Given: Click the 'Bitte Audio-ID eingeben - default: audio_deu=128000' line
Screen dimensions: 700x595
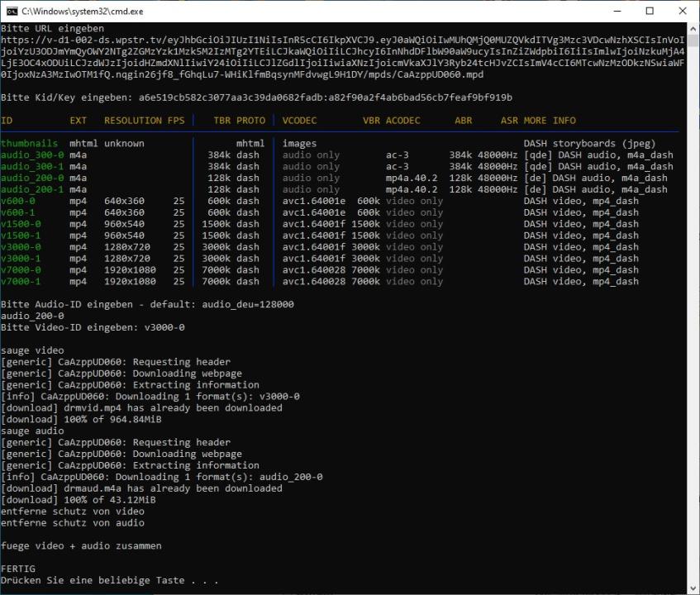Looking at the screenshot, I should point(147,304).
